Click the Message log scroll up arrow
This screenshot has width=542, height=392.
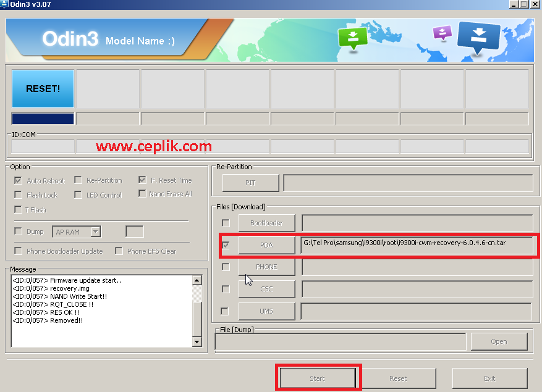pos(197,280)
